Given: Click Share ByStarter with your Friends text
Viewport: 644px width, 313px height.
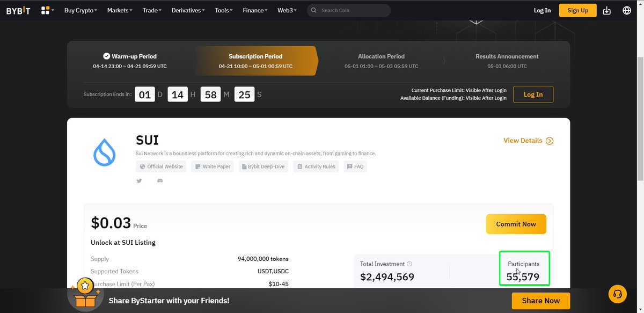Looking at the screenshot, I should [x=169, y=301].
